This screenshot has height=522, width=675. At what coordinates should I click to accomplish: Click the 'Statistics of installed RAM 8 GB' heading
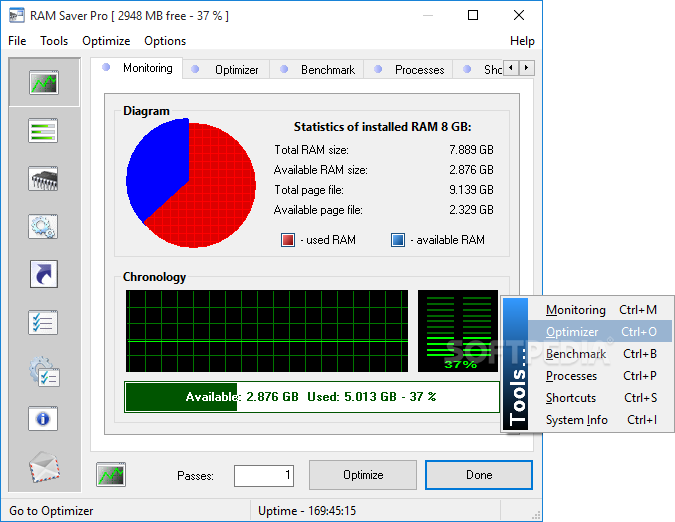click(382, 127)
